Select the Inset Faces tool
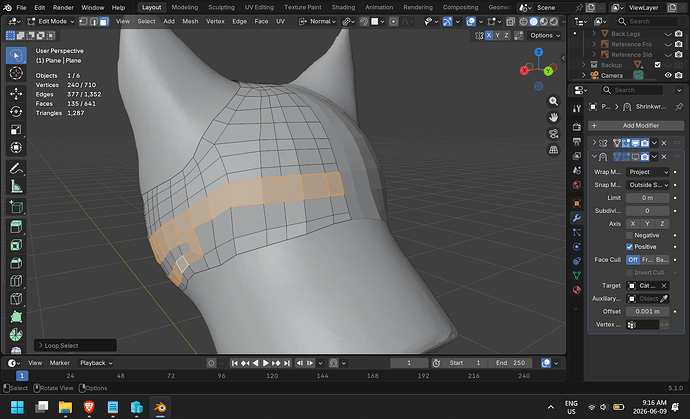 click(x=16, y=245)
